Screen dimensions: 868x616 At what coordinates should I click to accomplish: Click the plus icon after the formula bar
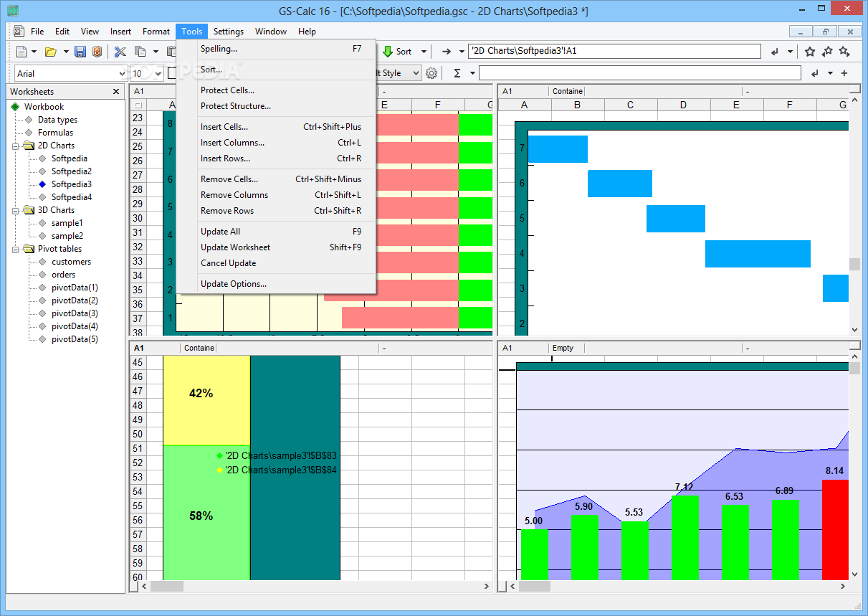coord(844,73)
